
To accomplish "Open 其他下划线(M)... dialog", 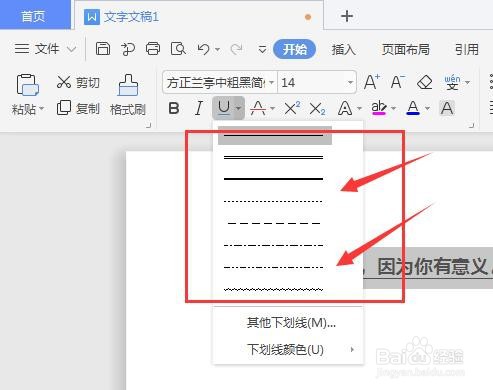I will 288,323.
